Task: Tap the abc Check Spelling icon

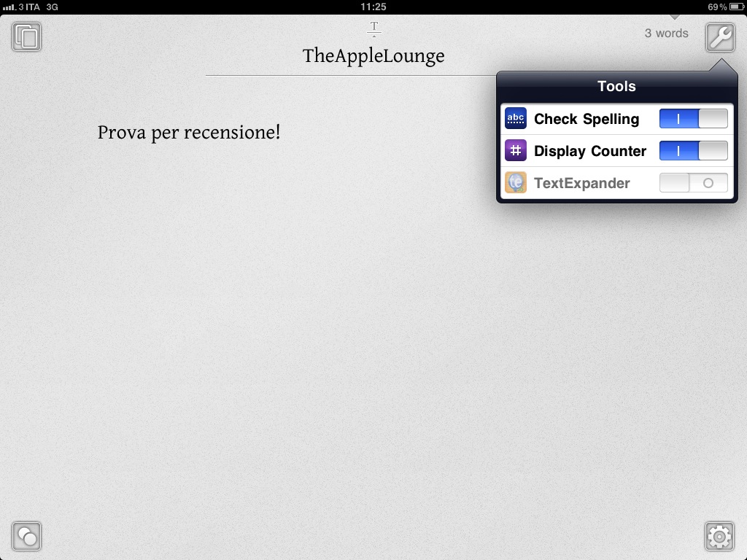Action: click(x=516, y=119)
